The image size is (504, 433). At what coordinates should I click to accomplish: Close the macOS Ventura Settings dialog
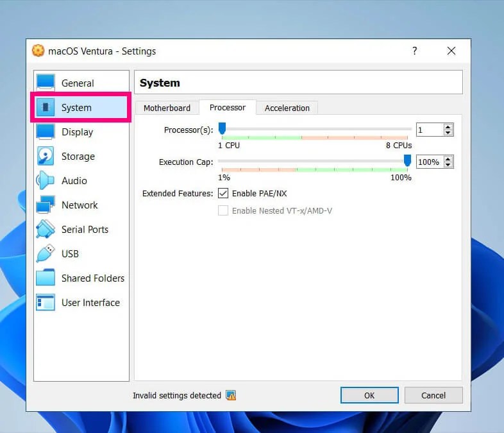(x=451, y=51)
